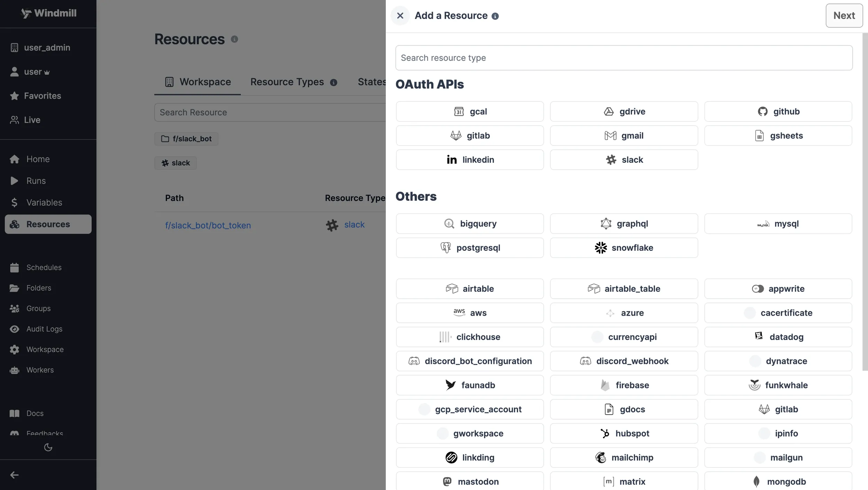Viewport: 868px width, 490px height.
Task: Click the back arrow at sidebar bottom
Action: tap(14, 475)
